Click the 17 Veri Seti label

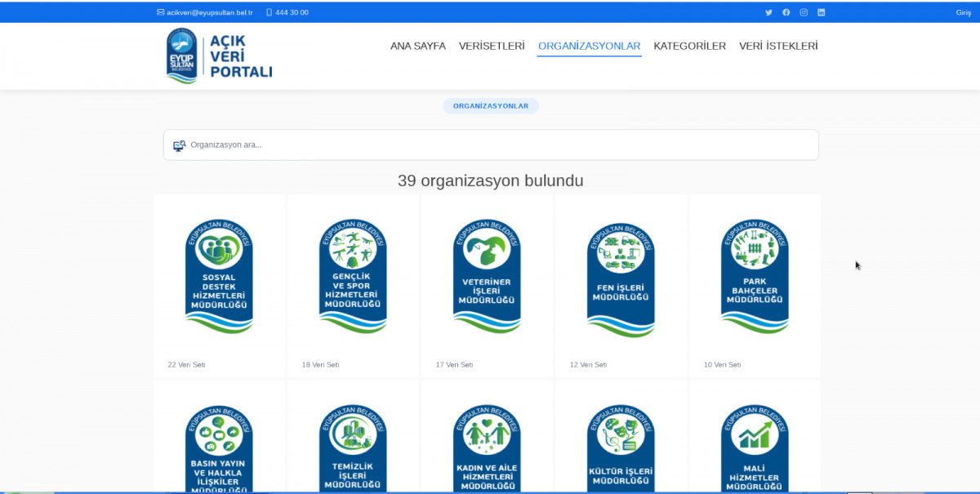point(454,365)
